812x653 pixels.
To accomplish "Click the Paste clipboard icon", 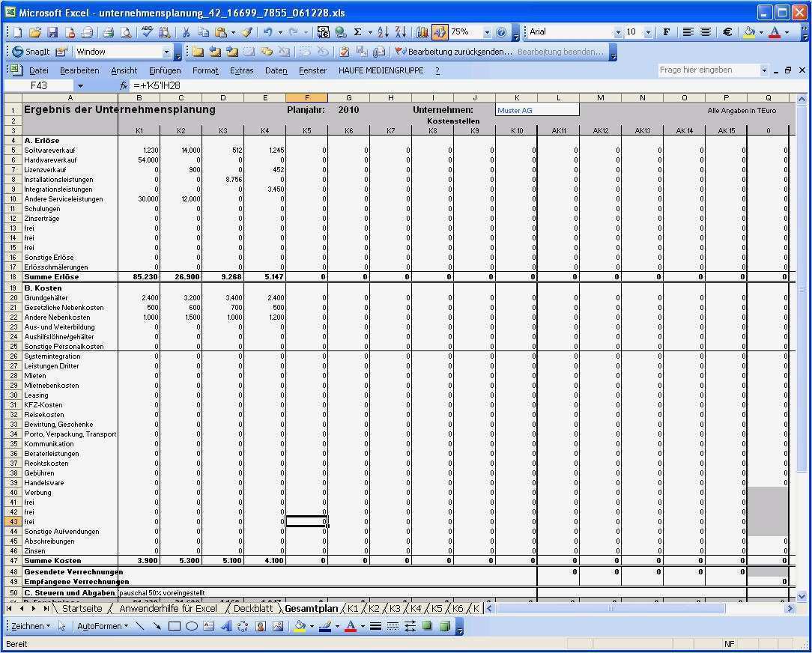I will pos(221,32).
